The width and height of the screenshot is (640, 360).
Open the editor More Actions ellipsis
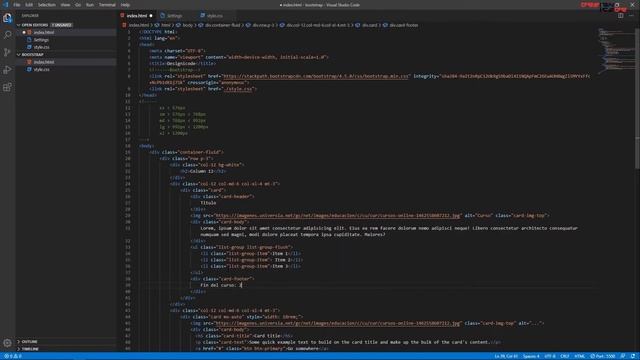(x=631, y=16)
